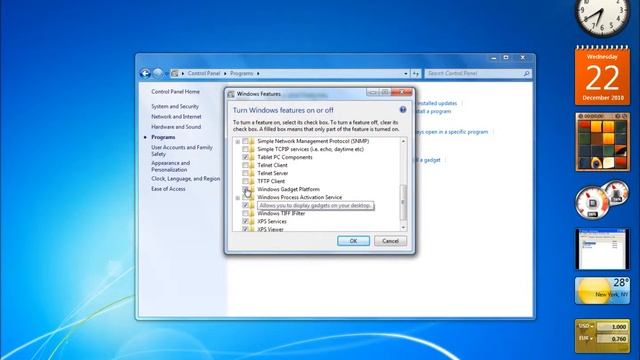Screen dimensions: 640x360
Task: Click the scroll up arrow in feature list
Action: pyautogui.click(x=403, y=141)
